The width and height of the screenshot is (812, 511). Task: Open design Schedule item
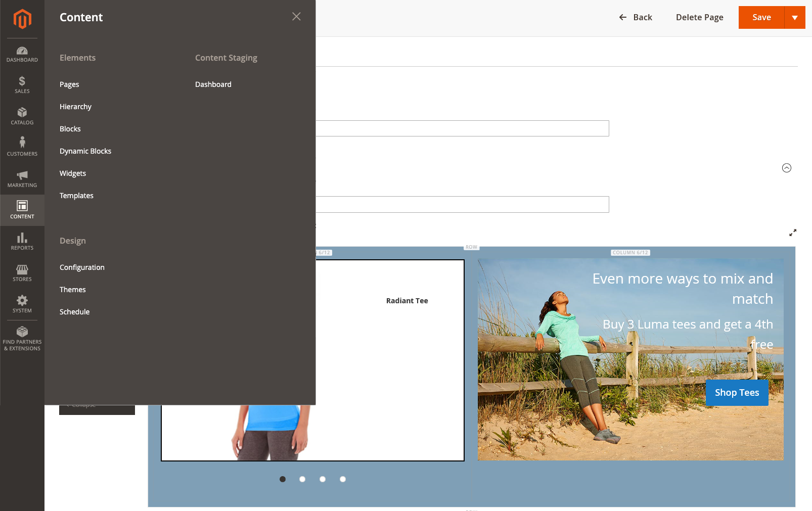point(74,312)
